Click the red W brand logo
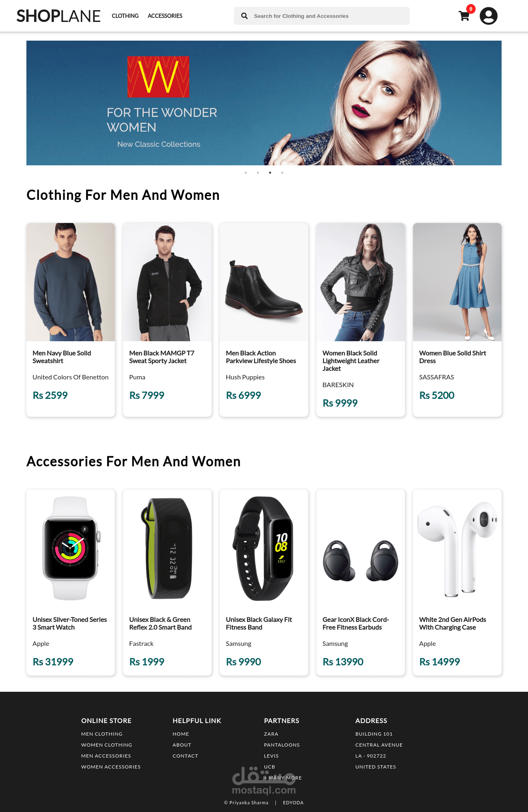 (x=158, y=77)
